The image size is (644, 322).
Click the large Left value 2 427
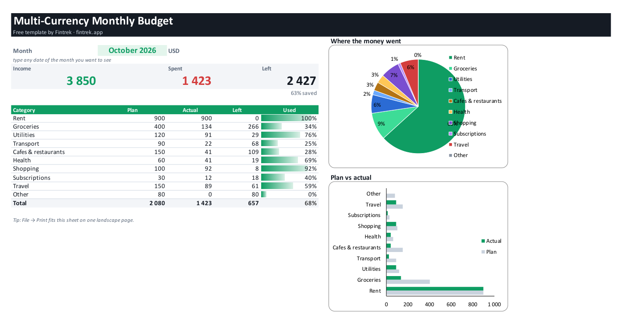[x=301, y=80]
